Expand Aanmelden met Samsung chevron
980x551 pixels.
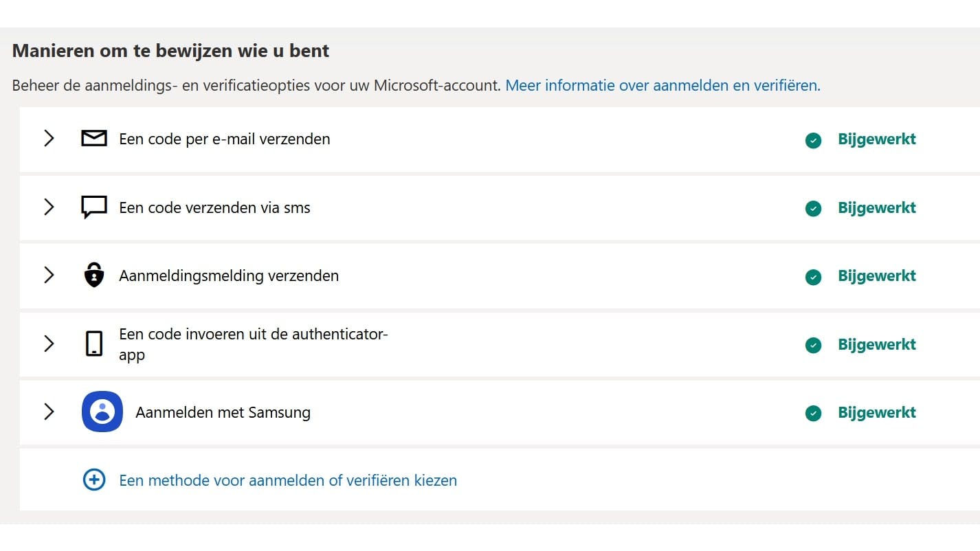pos(49,412)
